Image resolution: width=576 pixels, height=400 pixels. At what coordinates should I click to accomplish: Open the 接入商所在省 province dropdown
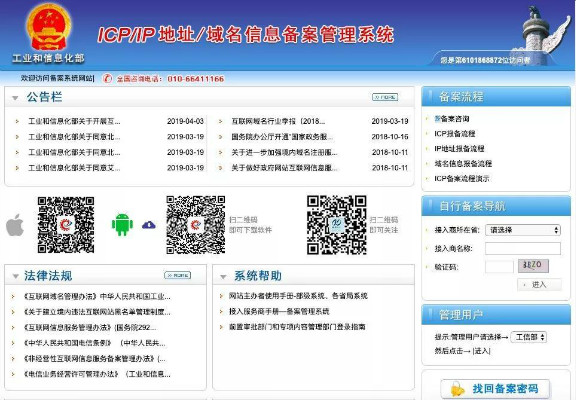click(523, 230)
